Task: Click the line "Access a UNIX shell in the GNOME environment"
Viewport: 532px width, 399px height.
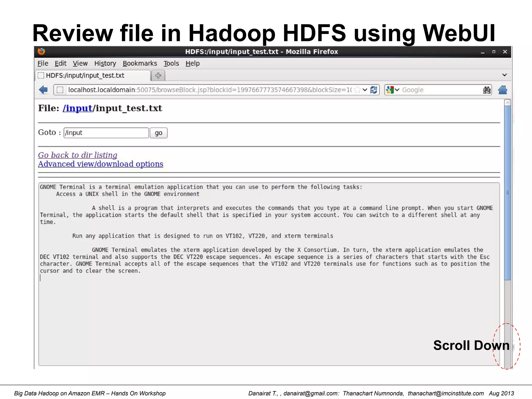Action: pos(128,194)
